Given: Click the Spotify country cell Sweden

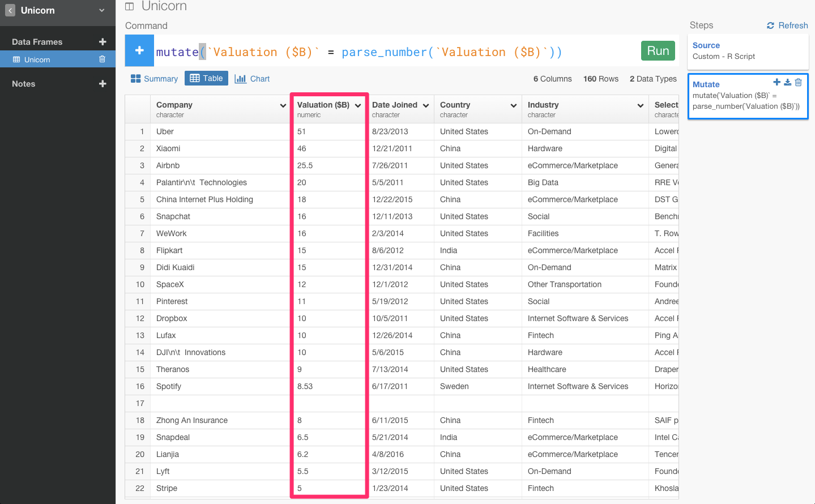Looking at the screenshot, I should coord(477,386).
